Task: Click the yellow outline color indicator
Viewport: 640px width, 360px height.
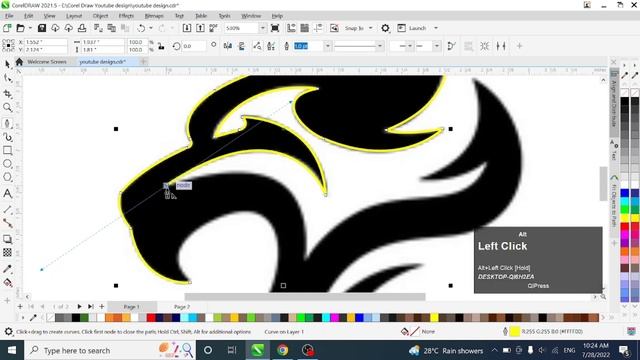Action: [x=515, y=332]
